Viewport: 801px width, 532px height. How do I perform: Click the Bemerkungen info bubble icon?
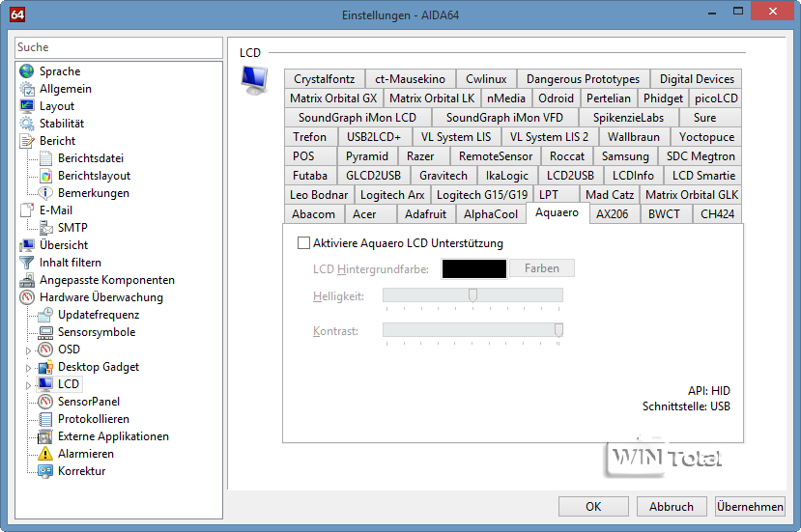tap(45, 193)
